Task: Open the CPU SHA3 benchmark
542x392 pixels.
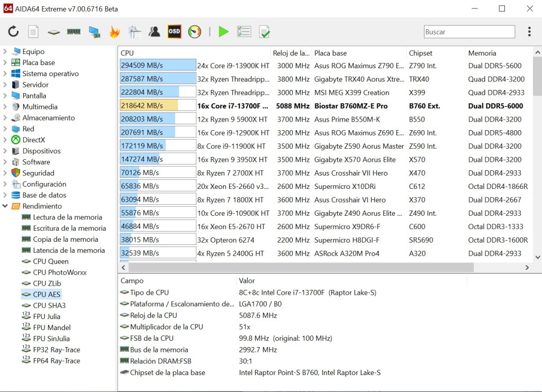Action: point(49,306)
